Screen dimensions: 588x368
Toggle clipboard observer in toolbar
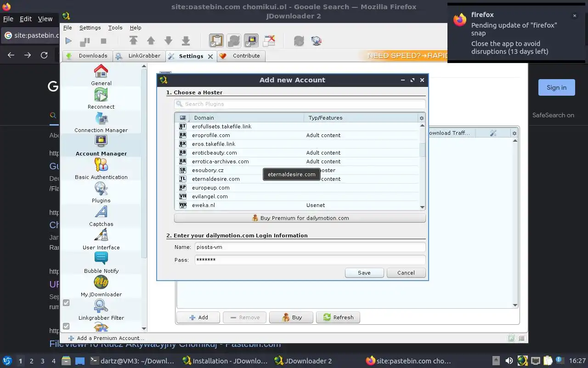click(x=216, y=41)
